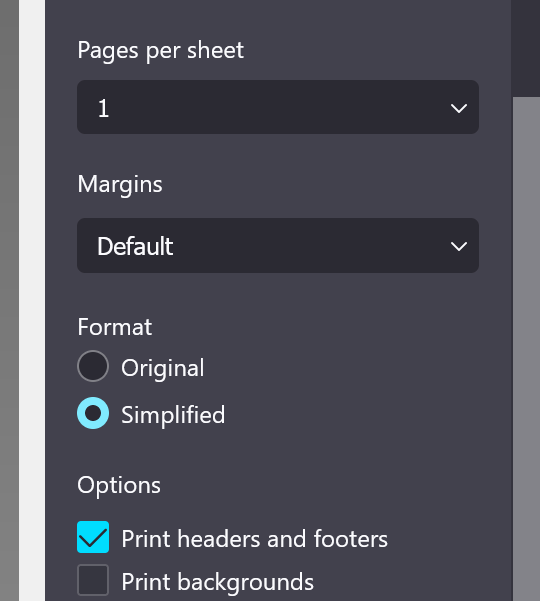Screen dimensions: 540x601
Task: Click the 'Print headers and footers' label text
Action: pyautogui.click(x=254, y=539)
